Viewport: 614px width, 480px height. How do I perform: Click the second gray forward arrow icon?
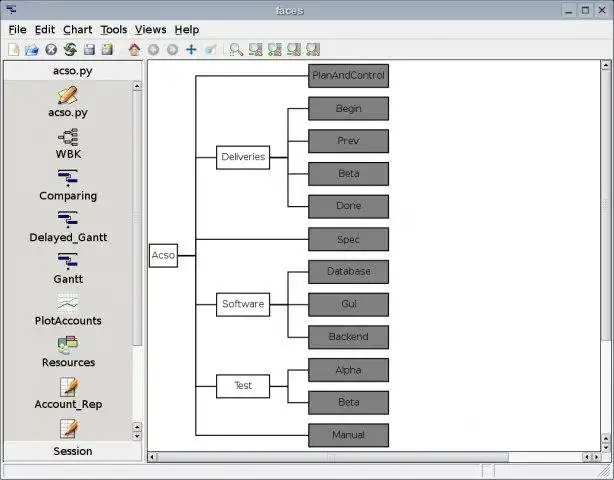(x=172, y=50)
